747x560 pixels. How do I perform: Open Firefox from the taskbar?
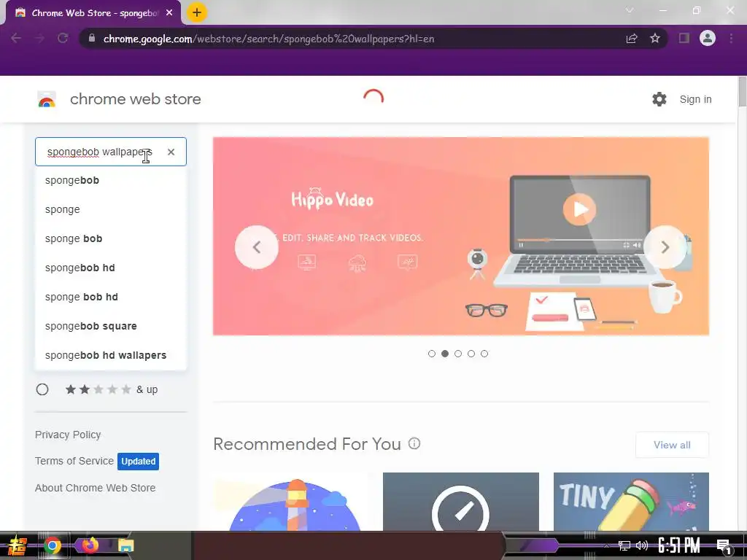point(90,545)
